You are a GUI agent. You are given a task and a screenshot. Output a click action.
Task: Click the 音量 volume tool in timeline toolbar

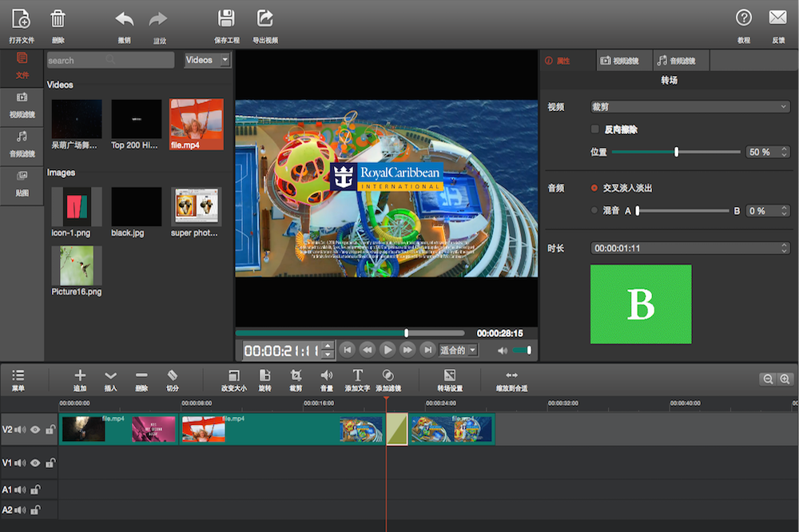pos(327,375)
